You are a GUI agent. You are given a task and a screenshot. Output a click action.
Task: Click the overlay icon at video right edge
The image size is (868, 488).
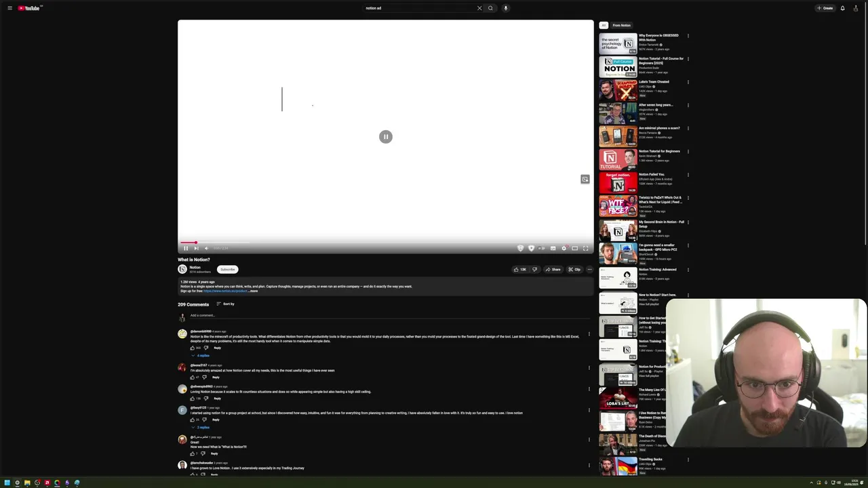[x=585, y=179]
